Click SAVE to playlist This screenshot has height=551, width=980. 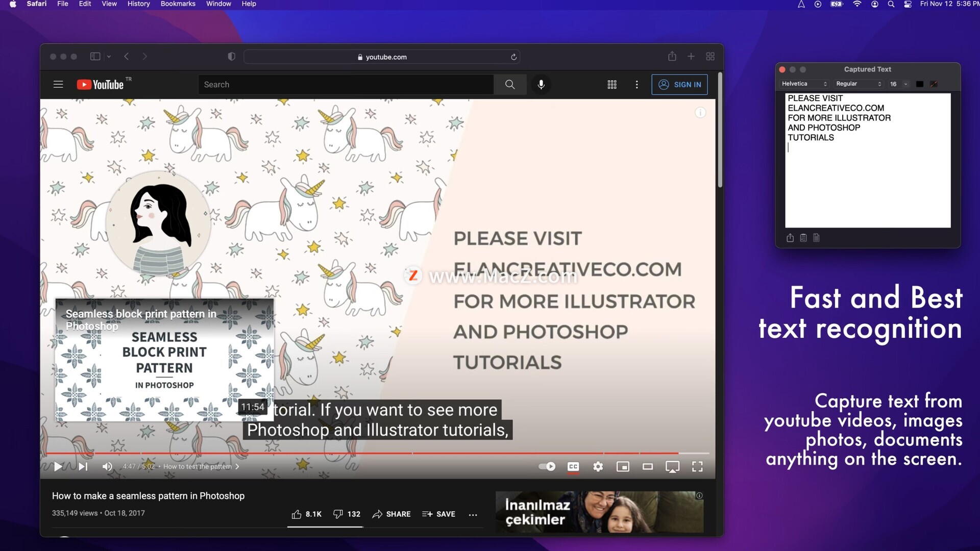click(x=438, y=514)
